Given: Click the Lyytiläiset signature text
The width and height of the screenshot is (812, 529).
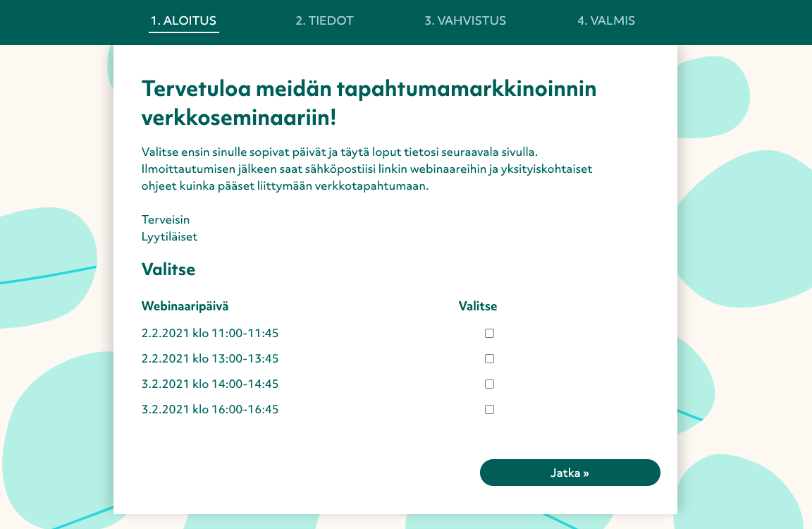Looking at the screenshot, I should [x=169, y=237].
